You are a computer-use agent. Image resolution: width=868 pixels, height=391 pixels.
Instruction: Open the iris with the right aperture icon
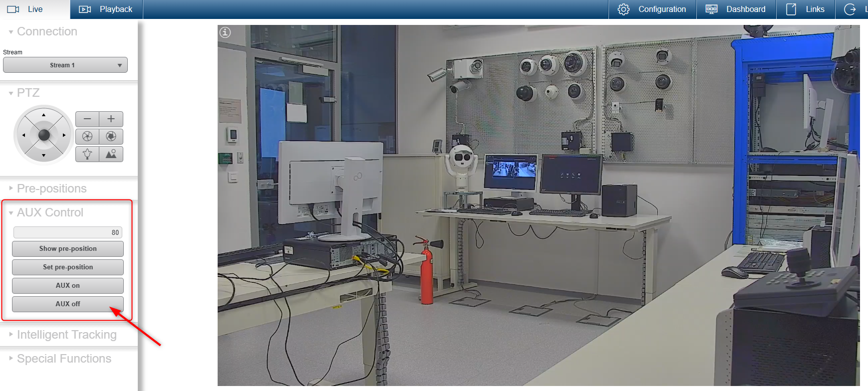111,136
